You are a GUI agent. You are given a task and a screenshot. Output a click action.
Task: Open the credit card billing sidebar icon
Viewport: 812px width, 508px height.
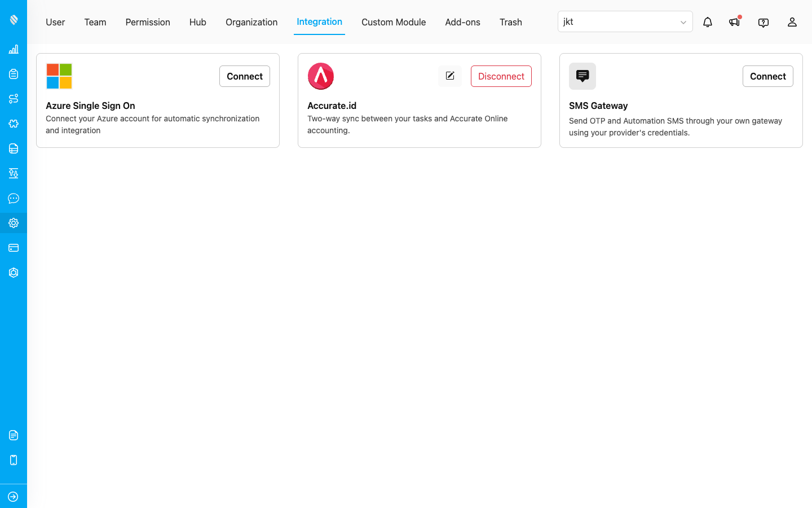click(x=14, y=248)
